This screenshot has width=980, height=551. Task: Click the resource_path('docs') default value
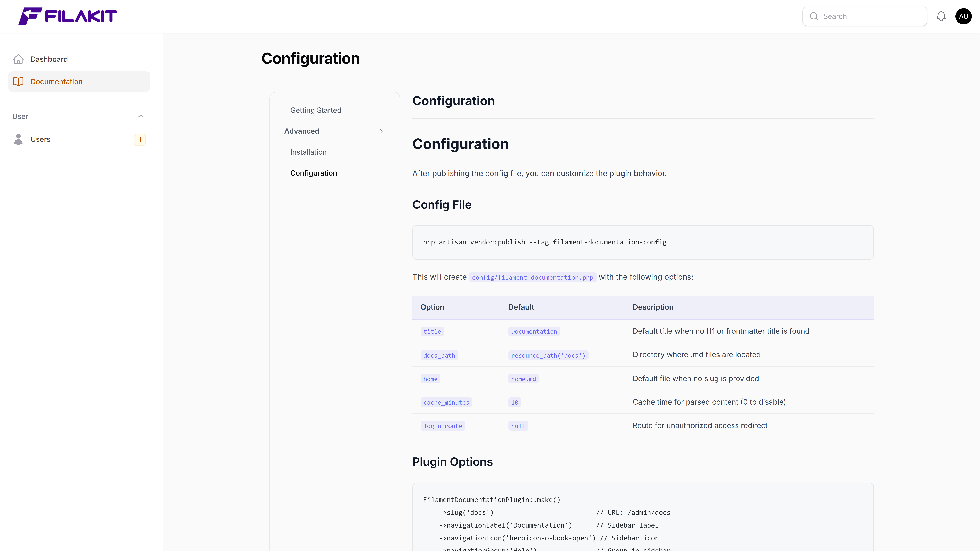tap(548, 356)
